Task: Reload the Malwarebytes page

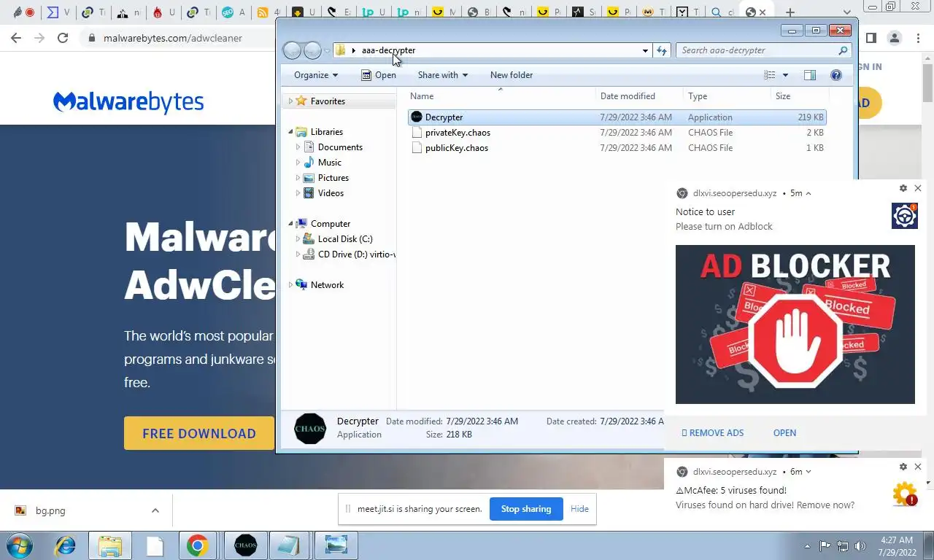Action: pos(63,38)
